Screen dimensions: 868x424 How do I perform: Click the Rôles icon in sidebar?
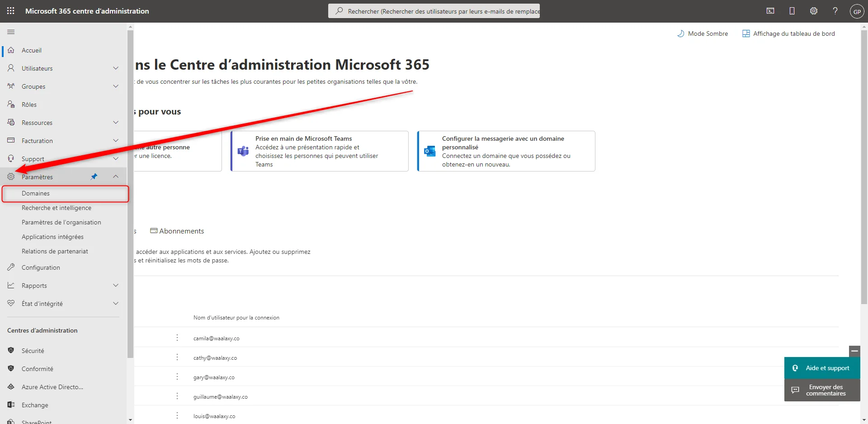point(11,105)
